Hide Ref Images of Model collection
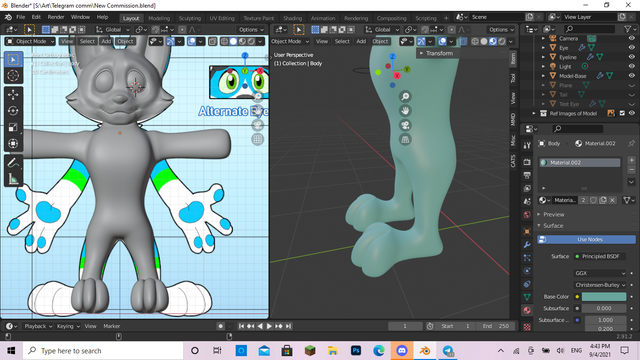 point(631,113)
